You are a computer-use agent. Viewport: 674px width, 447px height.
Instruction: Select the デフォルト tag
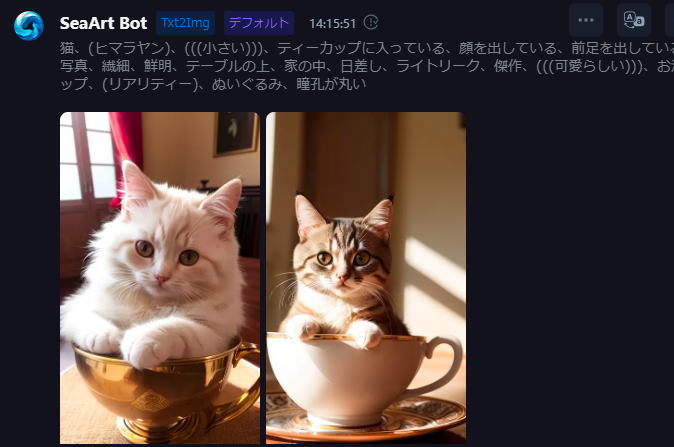(259, 23)
